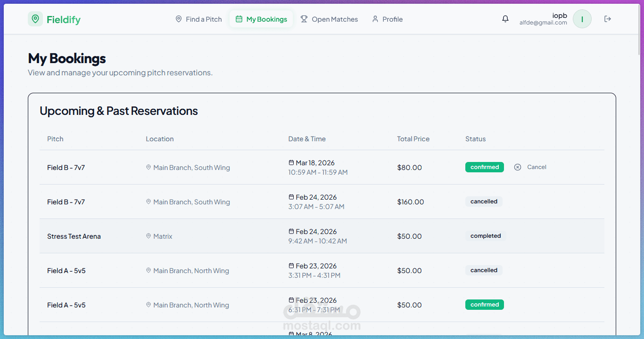Click the person icon in navigation
Viewport: 644px width, 339px height.
(x=375, y=19)
